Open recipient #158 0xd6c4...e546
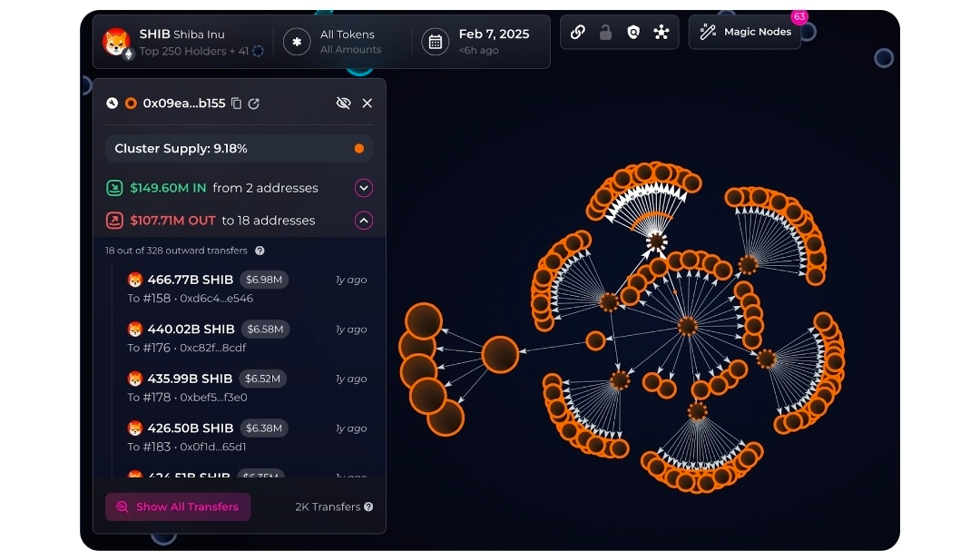 [x=190, y=299]
